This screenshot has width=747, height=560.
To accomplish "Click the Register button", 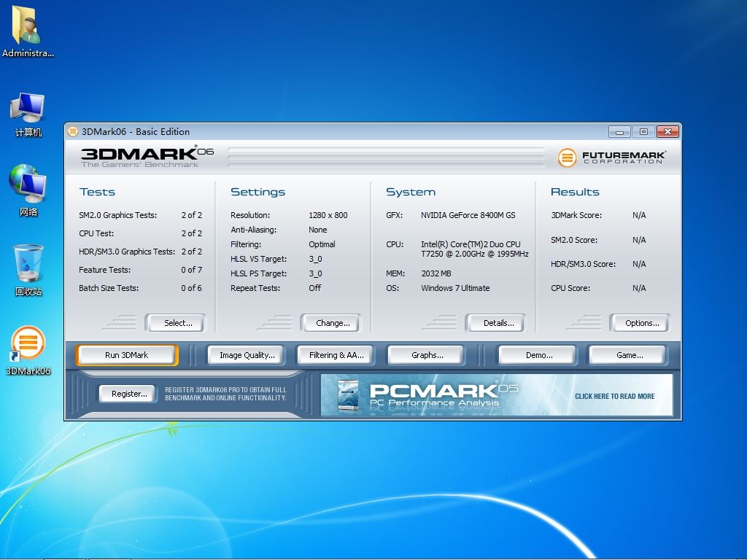I will coord(128,394).
